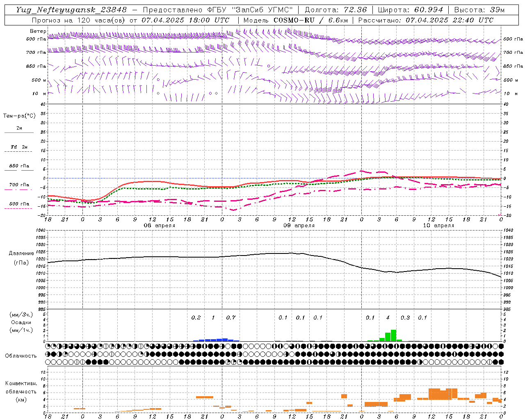Select the text Предоставлено ФГБУ "ЗапСиб УГМС"

point(218,10)
